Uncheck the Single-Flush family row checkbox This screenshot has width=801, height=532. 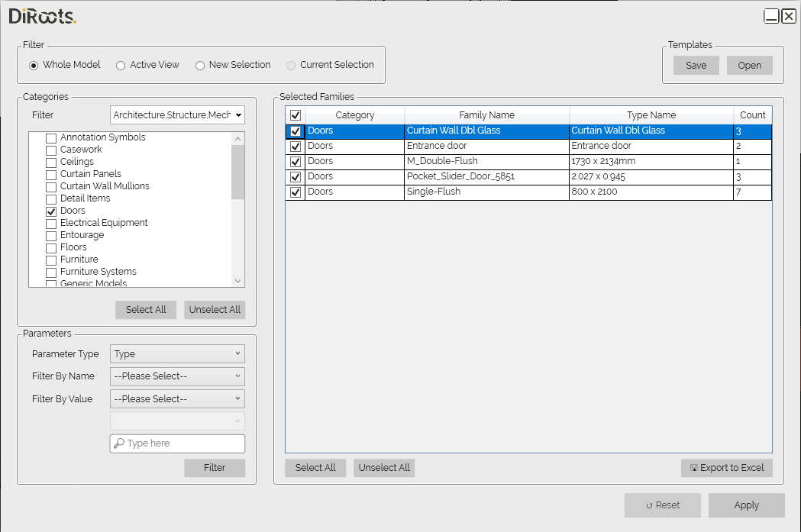294,192
